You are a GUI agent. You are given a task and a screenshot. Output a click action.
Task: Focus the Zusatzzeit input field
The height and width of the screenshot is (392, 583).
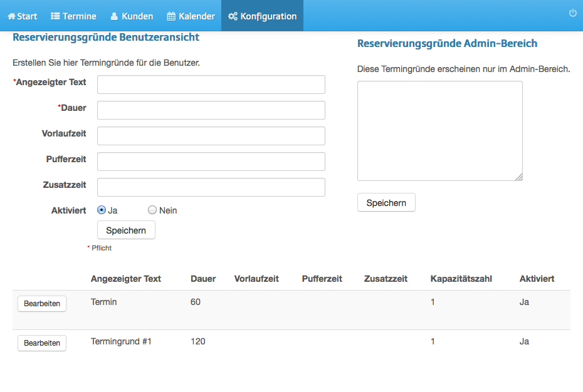211,187
